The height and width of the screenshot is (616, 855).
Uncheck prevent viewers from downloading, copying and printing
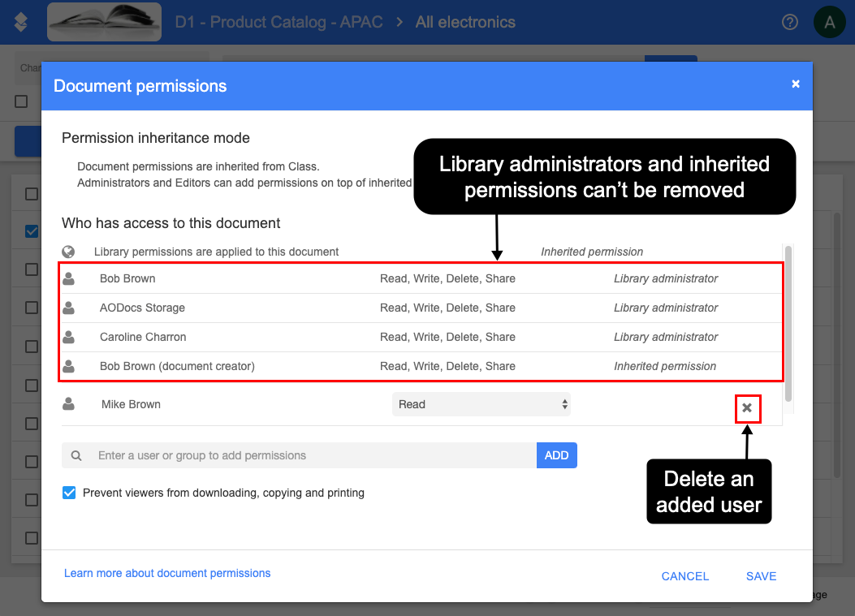[x=68, y=492]
